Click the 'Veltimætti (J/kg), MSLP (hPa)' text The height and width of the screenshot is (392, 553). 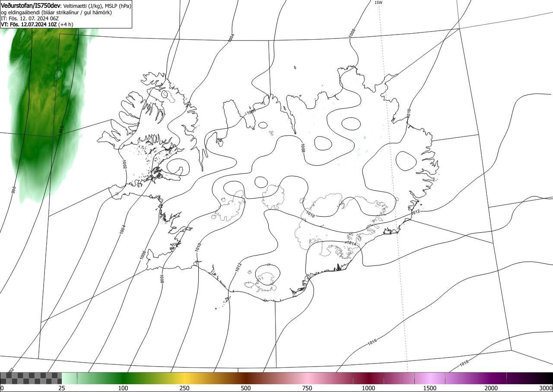[x=97, y=6]
